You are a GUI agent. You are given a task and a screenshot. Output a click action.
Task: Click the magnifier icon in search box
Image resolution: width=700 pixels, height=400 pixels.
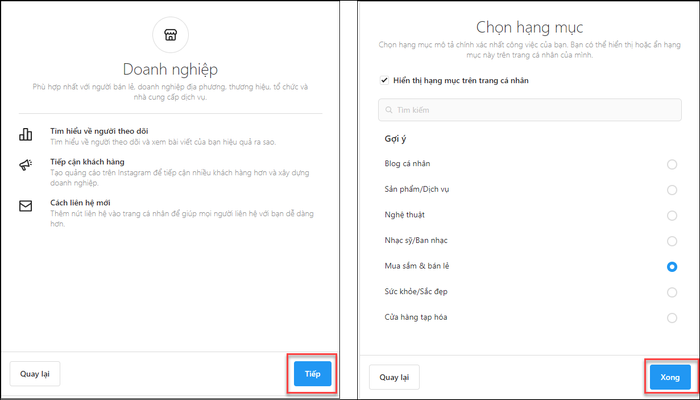(x=389, y=110)
